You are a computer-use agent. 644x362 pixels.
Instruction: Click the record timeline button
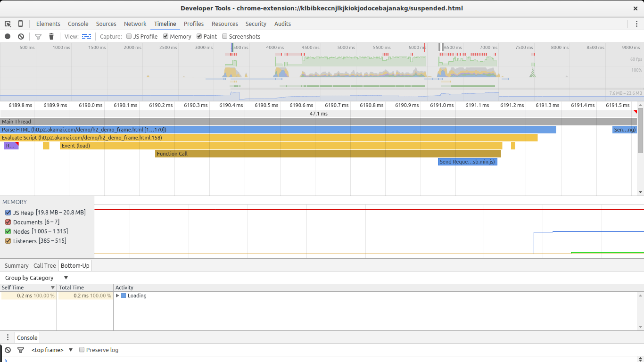8,36
